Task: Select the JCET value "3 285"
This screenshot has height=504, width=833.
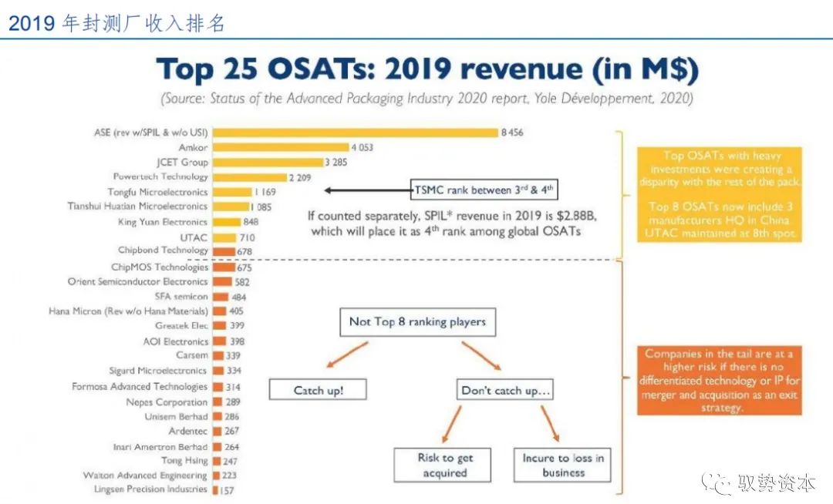Action: 336,163
